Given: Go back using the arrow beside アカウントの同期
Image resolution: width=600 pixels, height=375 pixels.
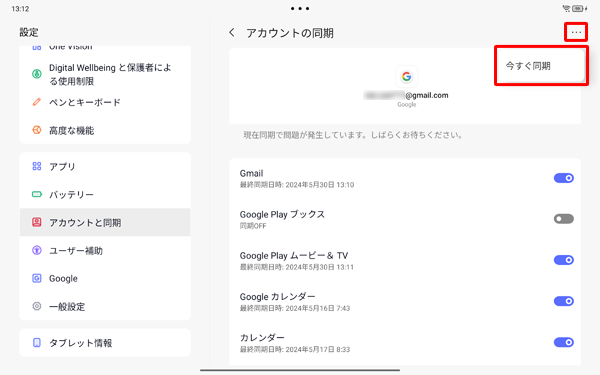Looking at the screenshot, I should (x=232, y=33).
